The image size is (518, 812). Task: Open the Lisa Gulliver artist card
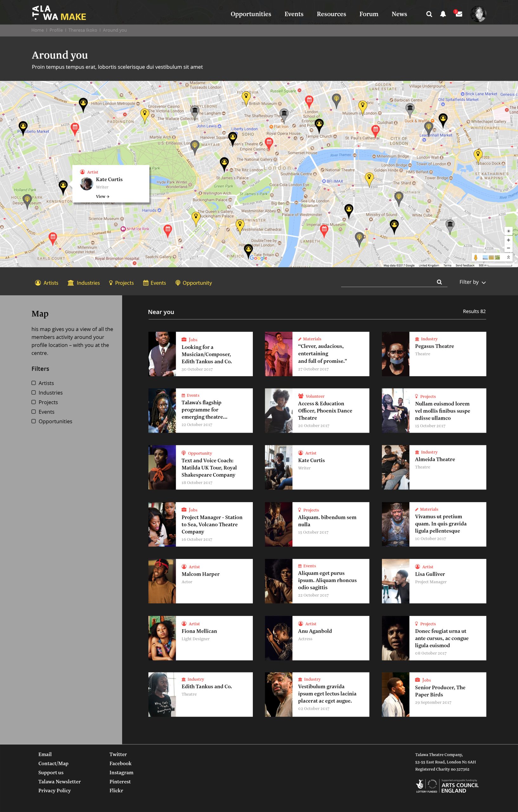click(434, 581)
